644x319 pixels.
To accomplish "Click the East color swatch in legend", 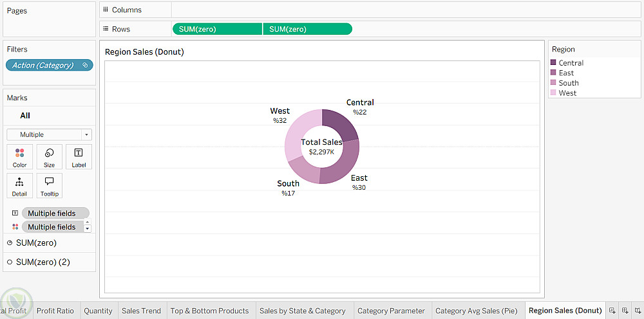I will [553, 73].
